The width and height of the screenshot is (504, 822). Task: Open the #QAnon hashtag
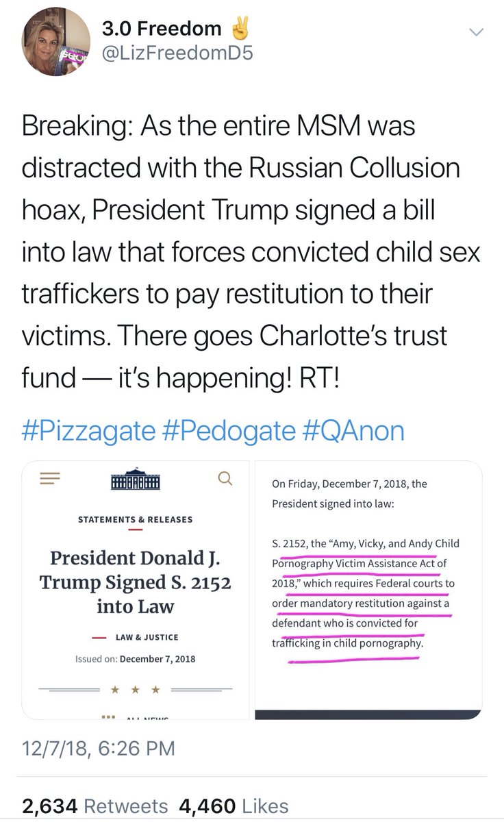pos(353,431)
